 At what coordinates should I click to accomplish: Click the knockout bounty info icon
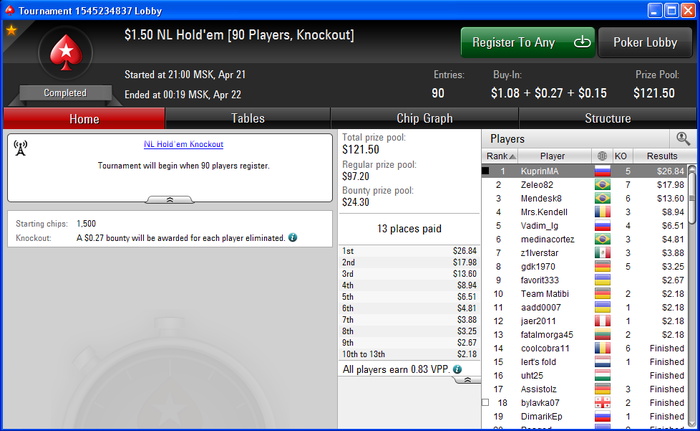pyautogui.click(x=292, y=238)
